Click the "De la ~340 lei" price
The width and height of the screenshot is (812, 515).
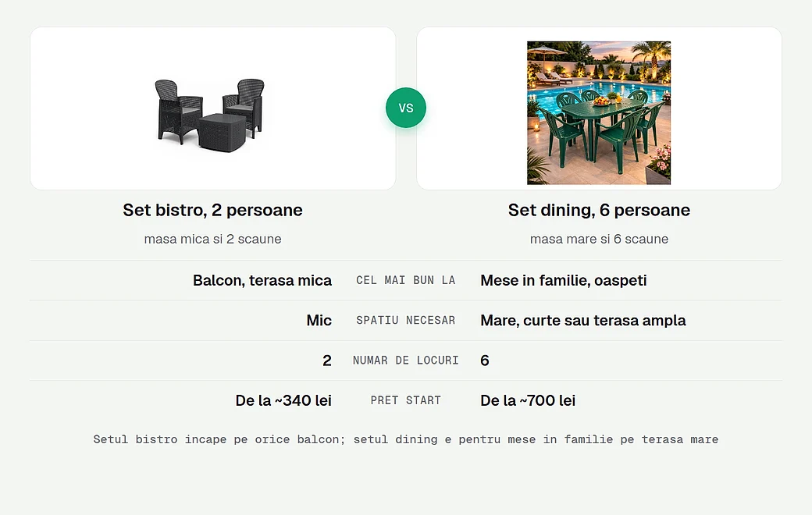(283, 400)
